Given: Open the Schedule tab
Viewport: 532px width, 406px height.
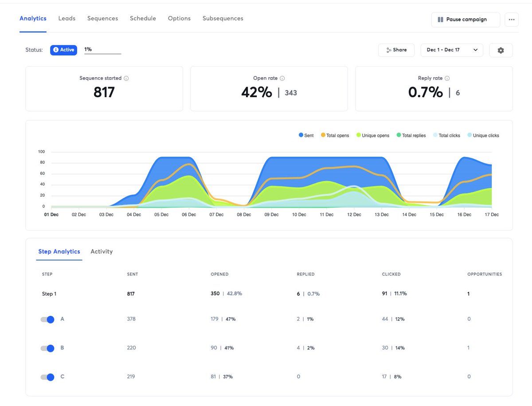Looking at the screenshot, I should (x=143, y=19).
